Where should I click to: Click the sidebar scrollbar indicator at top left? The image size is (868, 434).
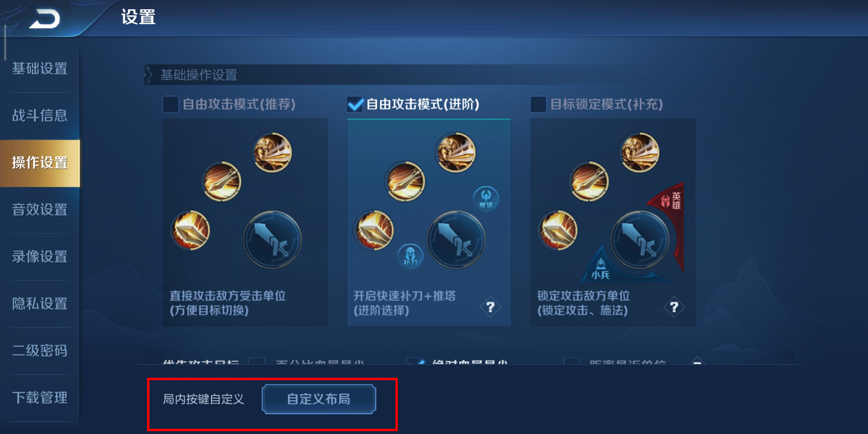coord(5,43)
